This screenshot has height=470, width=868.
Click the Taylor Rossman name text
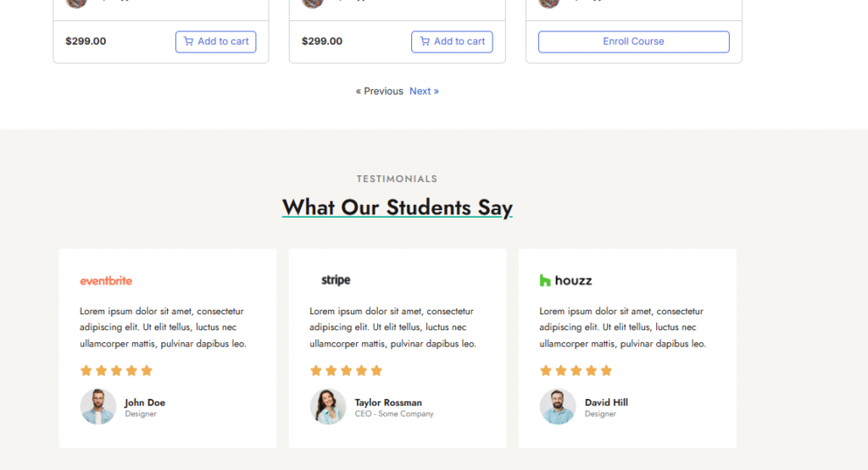point(388,402)
